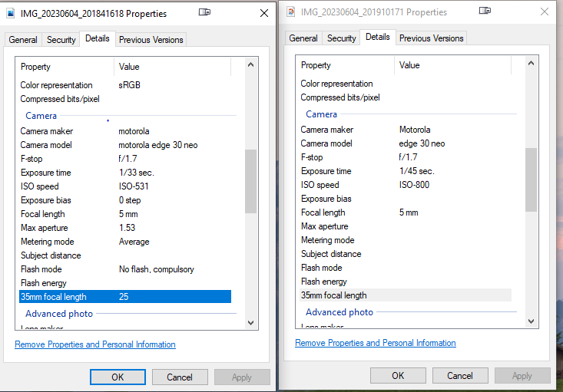
Task: Click the monitor icon in the left Properties title bar
Action: (204, 12)
